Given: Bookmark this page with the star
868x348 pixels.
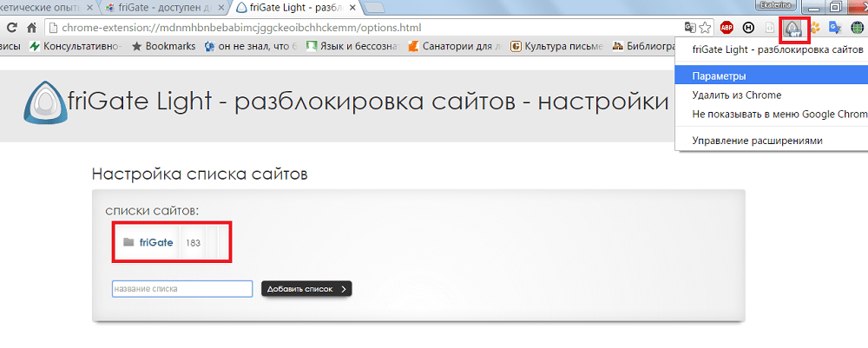Looking at the screenshot, I should (705, 28).
